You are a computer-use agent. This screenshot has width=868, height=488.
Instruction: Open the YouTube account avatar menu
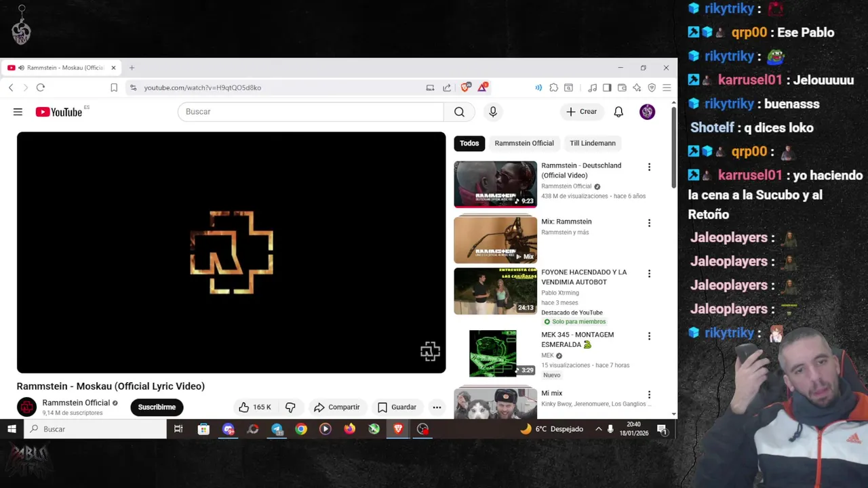coord(647,112)
